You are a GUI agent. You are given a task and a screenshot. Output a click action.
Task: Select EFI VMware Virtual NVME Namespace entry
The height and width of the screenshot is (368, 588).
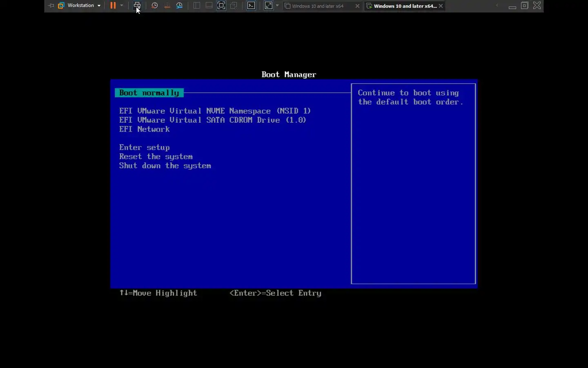[215, 111]
